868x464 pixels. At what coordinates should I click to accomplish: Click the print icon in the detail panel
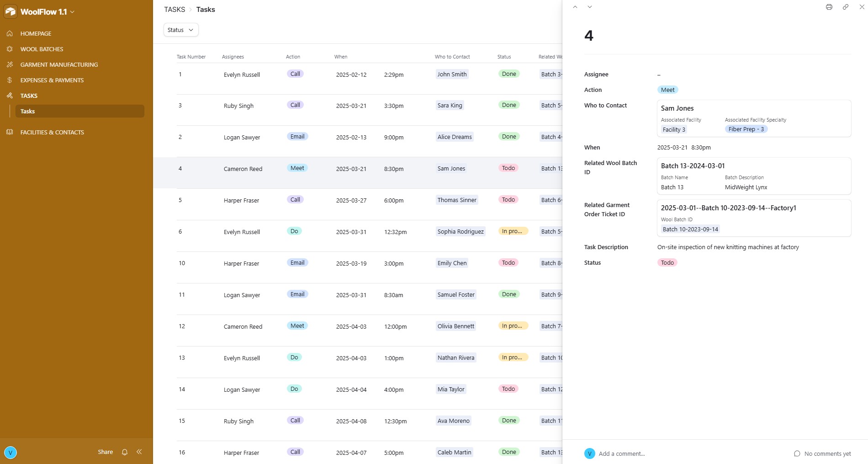point(829,7)
